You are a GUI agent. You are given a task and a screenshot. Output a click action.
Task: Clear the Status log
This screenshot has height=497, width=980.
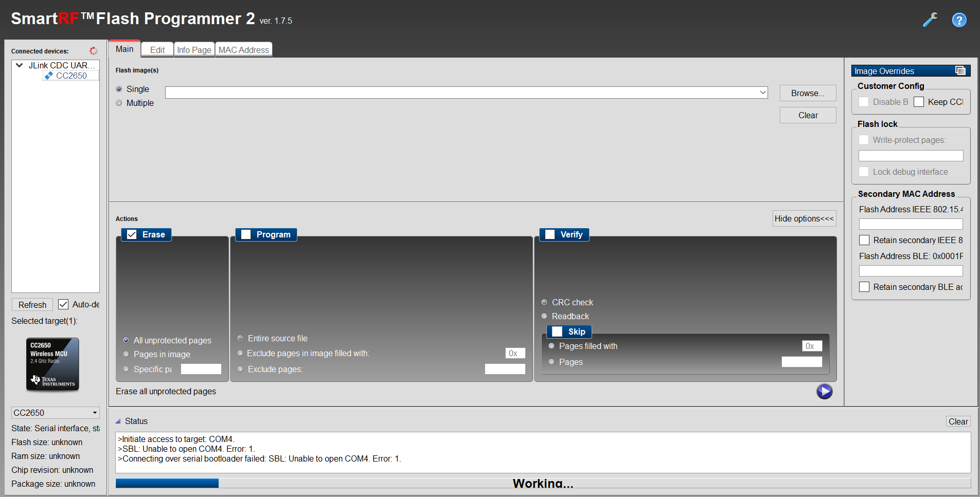click(x=958, y=421)
